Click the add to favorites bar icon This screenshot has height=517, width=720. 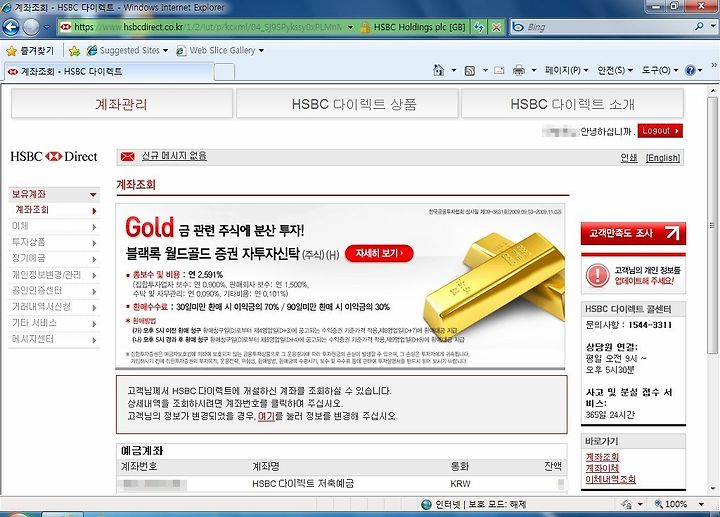coord(74,51)
